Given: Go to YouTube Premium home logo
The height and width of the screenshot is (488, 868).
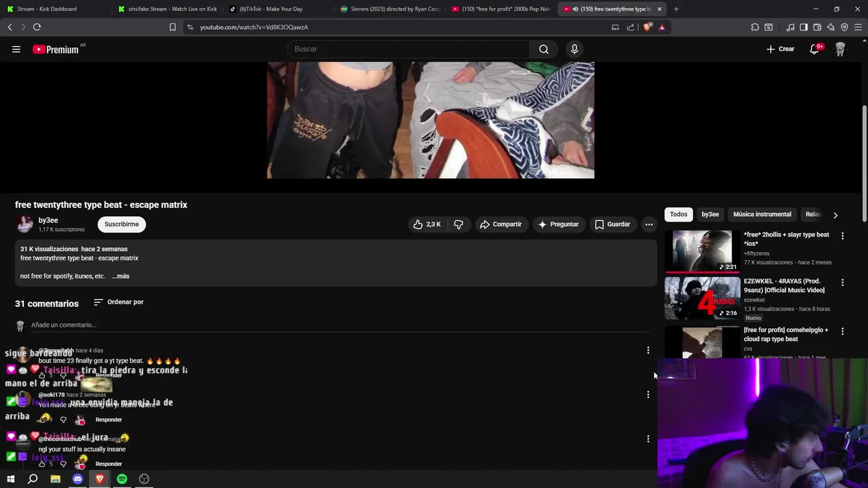Looking at the screenshot, I should [x=56, y=49].
